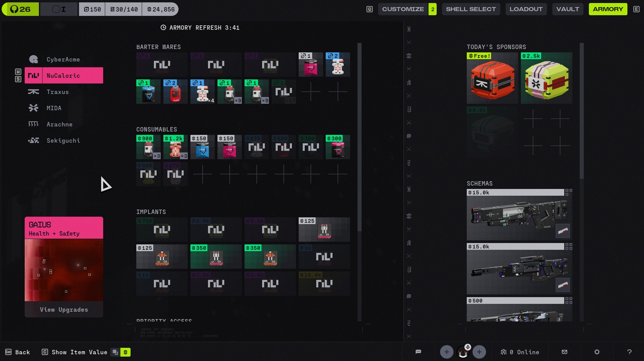Toggle microphone on the player avatar

468,347
